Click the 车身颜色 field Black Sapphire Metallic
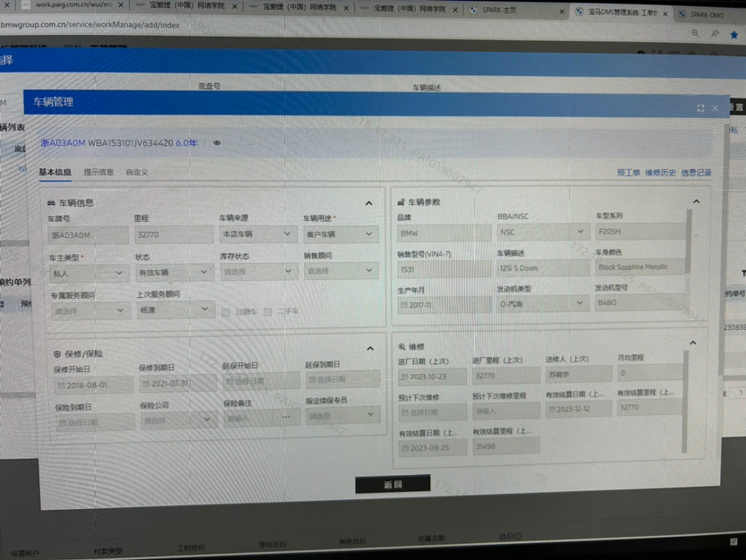746x560 pixels. tap(640, 267)
